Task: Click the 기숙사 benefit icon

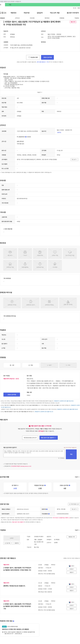Action: pyautogui.click(x=25, y=254)
